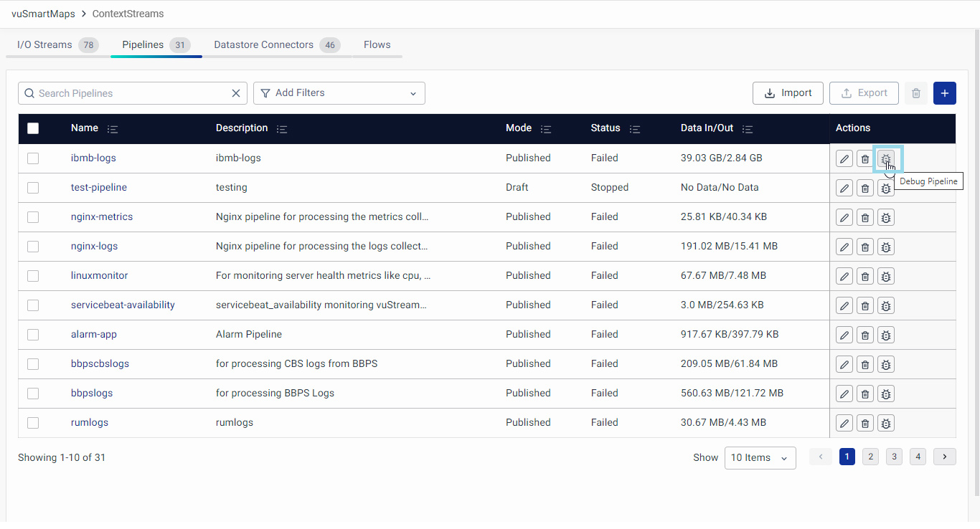Click debug icon for ibmb-logs pipeline
The height and width of the screenshot is (529, 980).
point(886,158)
